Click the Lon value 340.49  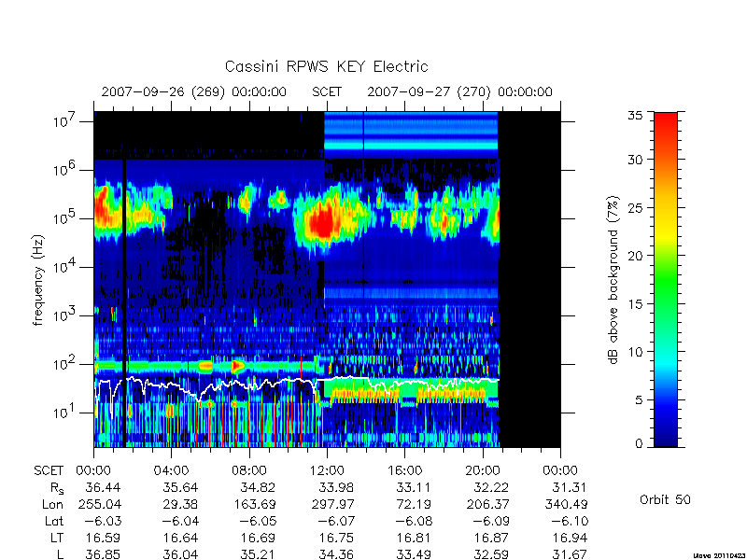point(565,504)
